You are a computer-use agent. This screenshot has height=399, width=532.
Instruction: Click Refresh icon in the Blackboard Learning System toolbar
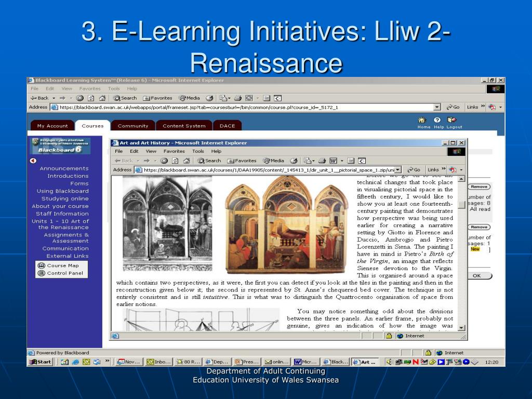pyautogui.click(x=91, y=98)
